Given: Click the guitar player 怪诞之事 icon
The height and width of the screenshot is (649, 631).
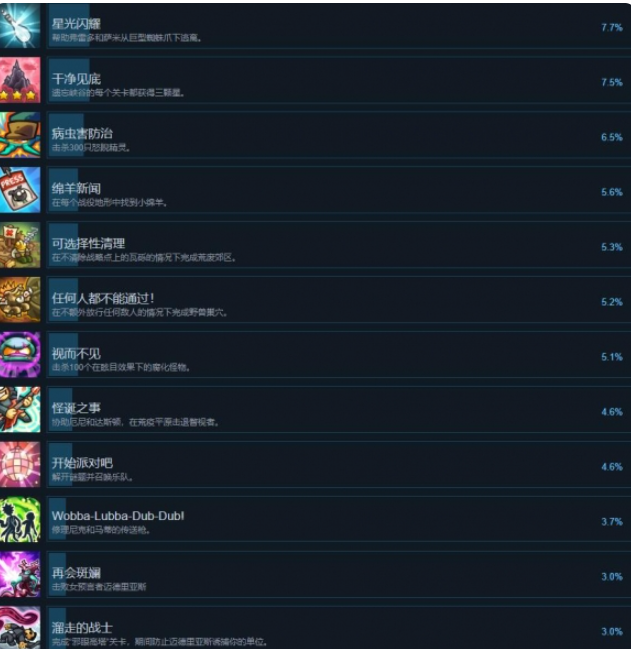Looking at the screenshot, I should pyautogui.click(x=20, y=410).
